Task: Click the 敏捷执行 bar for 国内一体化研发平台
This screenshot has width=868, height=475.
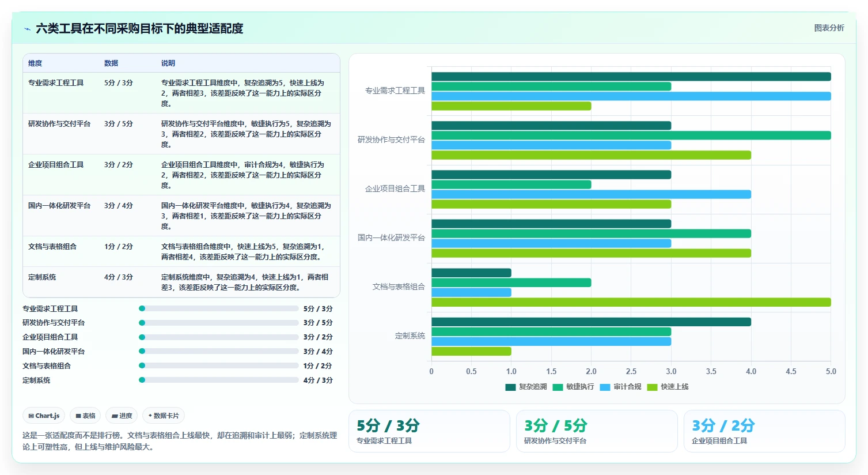Action: (x=591, y=233)
